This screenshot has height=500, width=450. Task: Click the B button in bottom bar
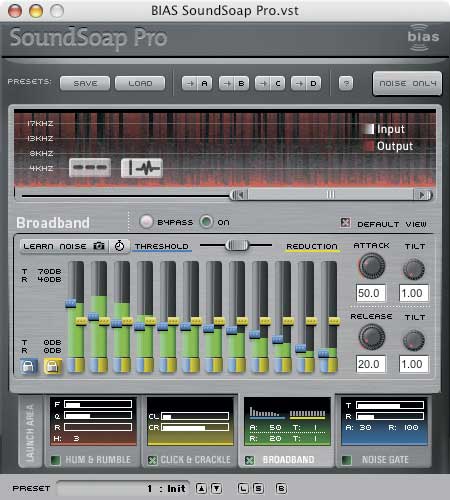pos(281,489)
